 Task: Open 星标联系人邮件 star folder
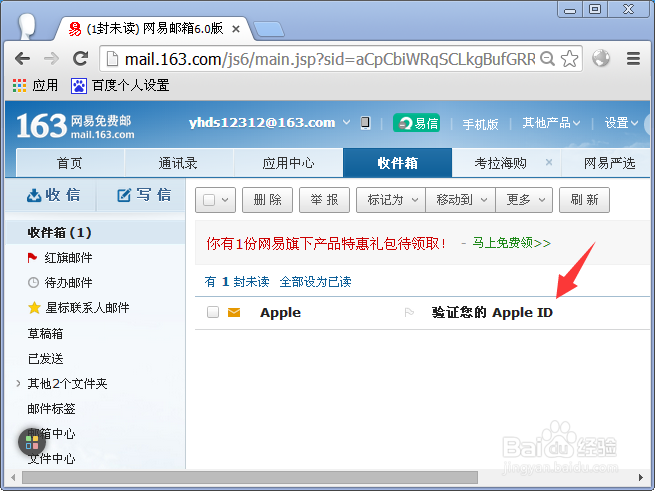coord(79,308)
